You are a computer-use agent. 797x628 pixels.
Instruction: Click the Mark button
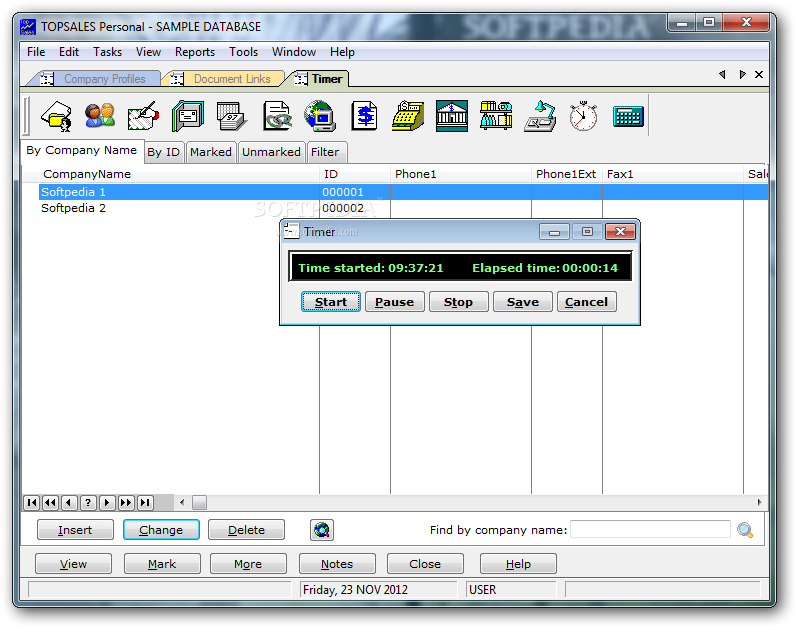coord(162,564)
